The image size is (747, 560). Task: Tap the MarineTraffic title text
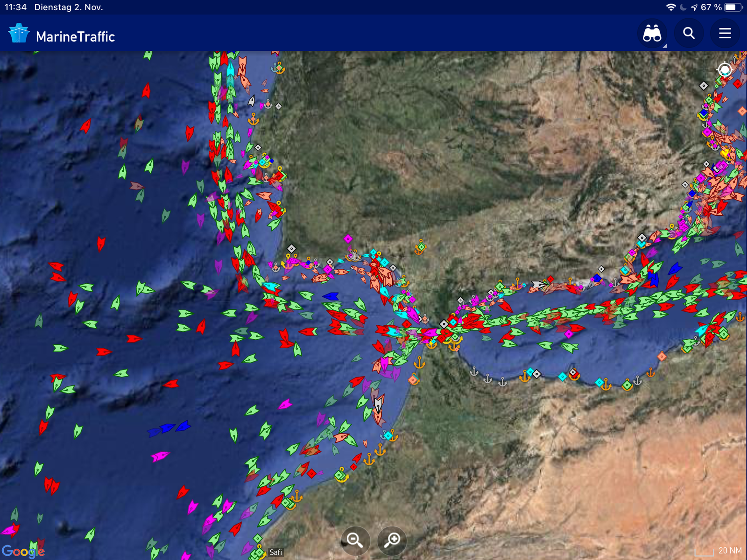(75, 37)
